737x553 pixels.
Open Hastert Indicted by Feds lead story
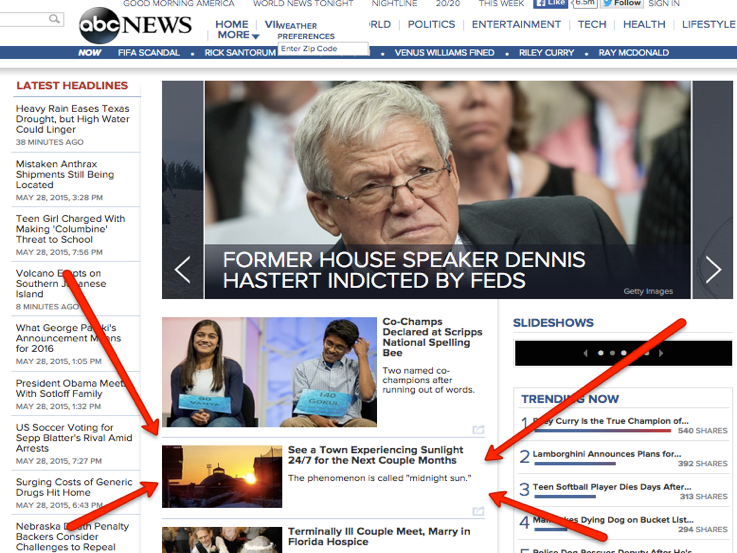coord(404,270)
